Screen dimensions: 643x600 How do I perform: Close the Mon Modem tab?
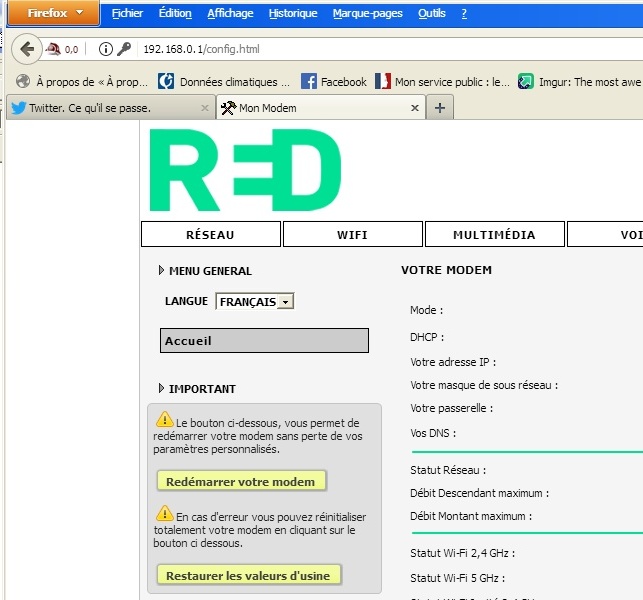pos(415,108)
